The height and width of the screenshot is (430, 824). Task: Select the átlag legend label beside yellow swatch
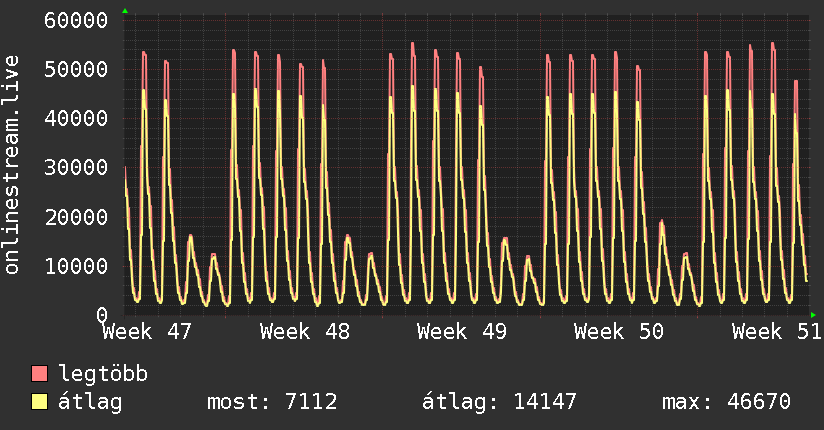point(90,402)
